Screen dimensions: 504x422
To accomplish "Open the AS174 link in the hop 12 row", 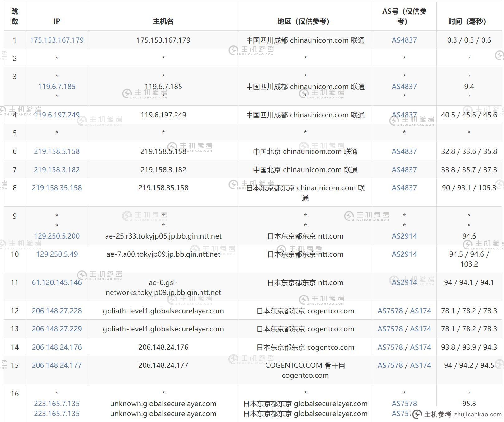I will [x=421, y=311].
